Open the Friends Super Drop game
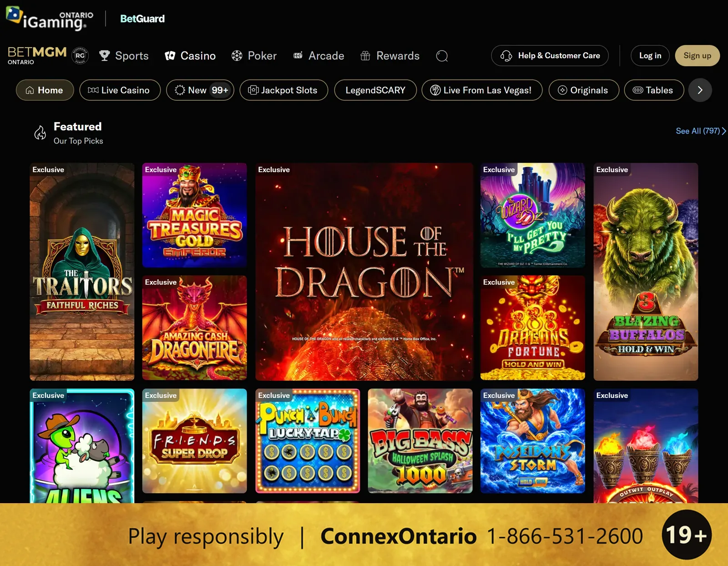This screenshot has height=566, width=728. [x=195, y=441]
